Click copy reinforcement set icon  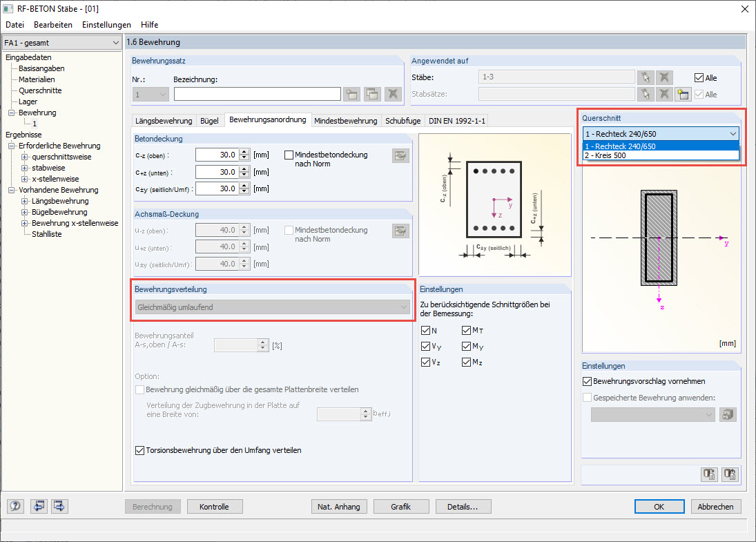372,94
